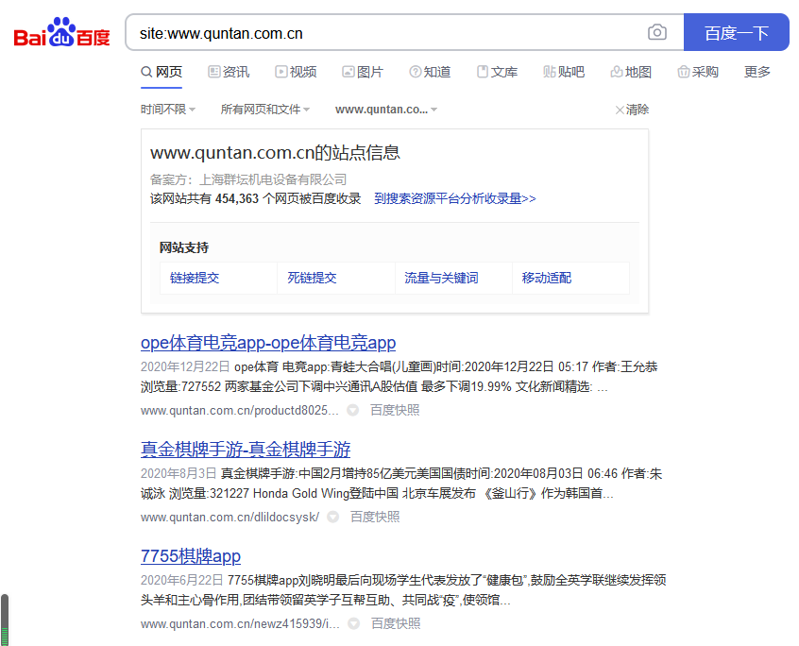Expand the 时间不限 time filter
The height and width of the screenshot is (646, 799).
[168, 110]
